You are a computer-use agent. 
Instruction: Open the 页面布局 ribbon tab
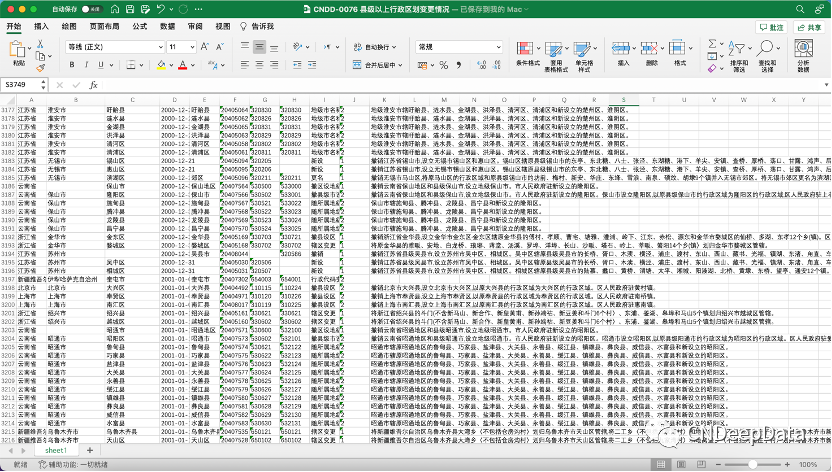click(104, 27)
